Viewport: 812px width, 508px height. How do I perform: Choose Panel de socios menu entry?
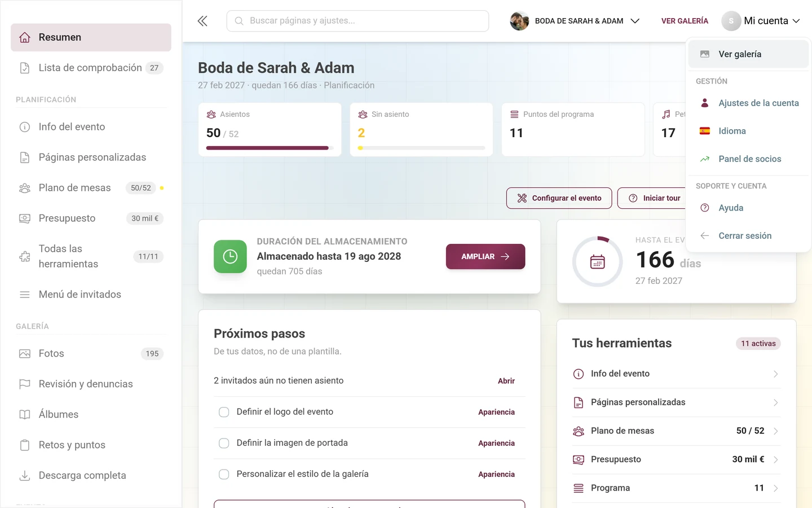tap(748, 159)
